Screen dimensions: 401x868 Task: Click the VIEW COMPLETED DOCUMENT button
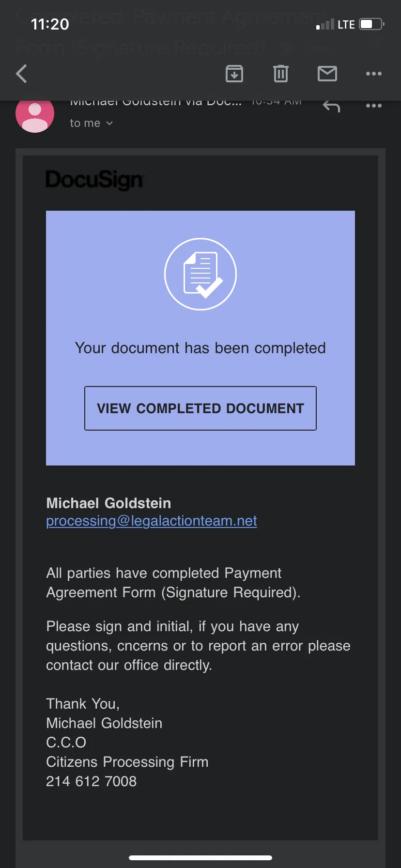[200, 408]
